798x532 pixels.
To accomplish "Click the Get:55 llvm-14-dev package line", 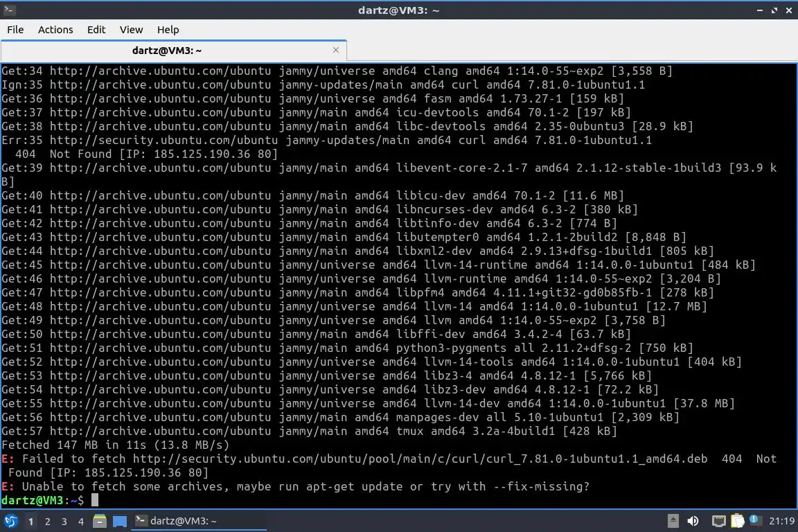I will click(368, 403).
